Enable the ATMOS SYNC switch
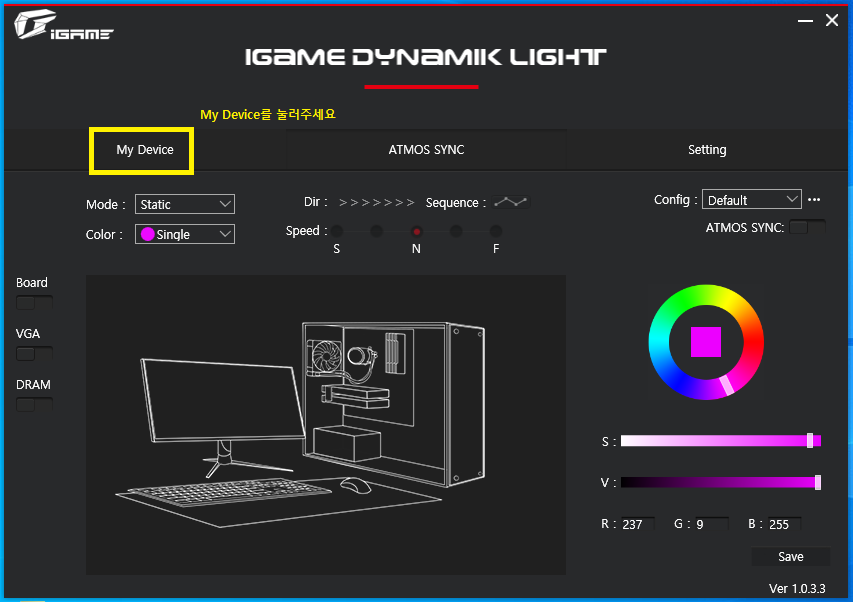This screenshot has height=602, width=853. point(807,227)
